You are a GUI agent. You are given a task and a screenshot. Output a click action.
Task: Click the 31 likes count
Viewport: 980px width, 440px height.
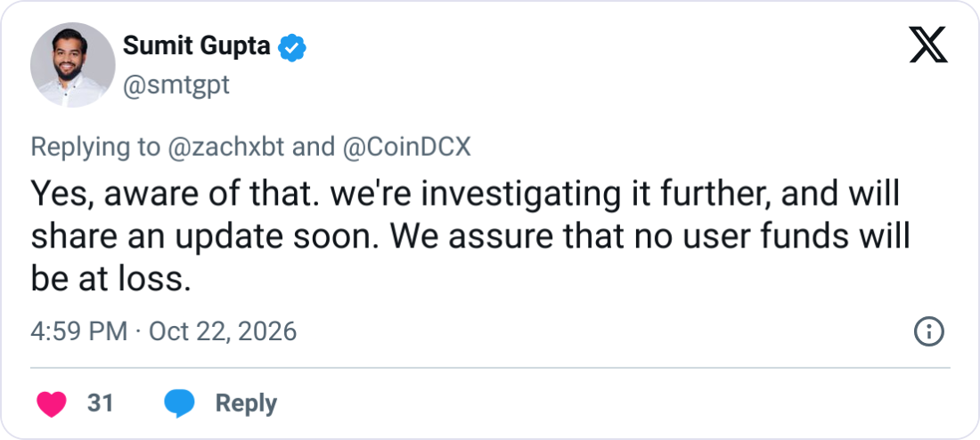tap(101, 403)
